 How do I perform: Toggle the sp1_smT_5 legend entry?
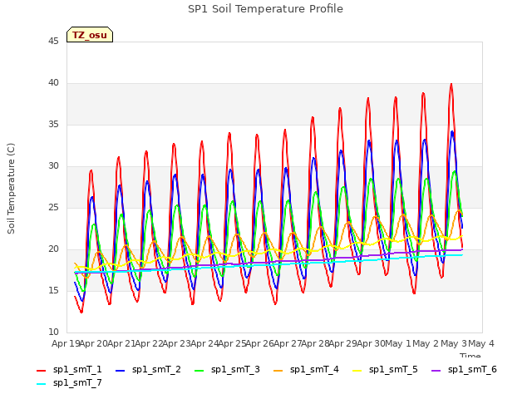[385, 369]
